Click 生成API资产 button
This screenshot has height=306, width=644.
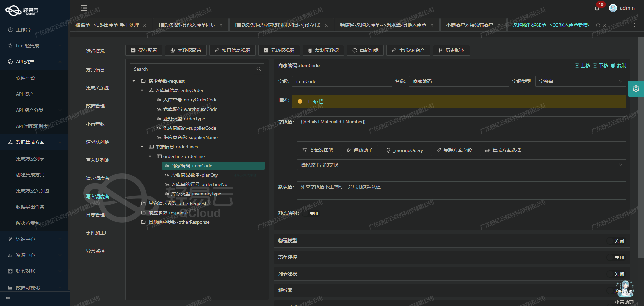pos(408,50)
